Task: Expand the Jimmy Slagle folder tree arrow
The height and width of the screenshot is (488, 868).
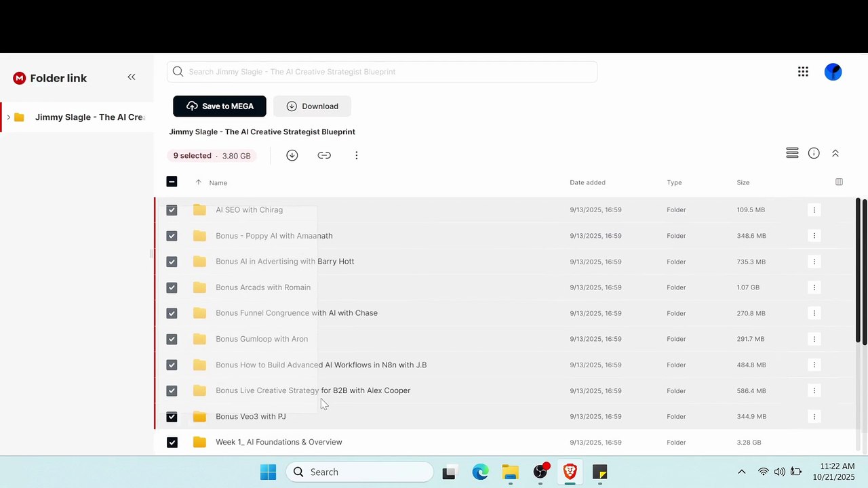Action: 8,117
